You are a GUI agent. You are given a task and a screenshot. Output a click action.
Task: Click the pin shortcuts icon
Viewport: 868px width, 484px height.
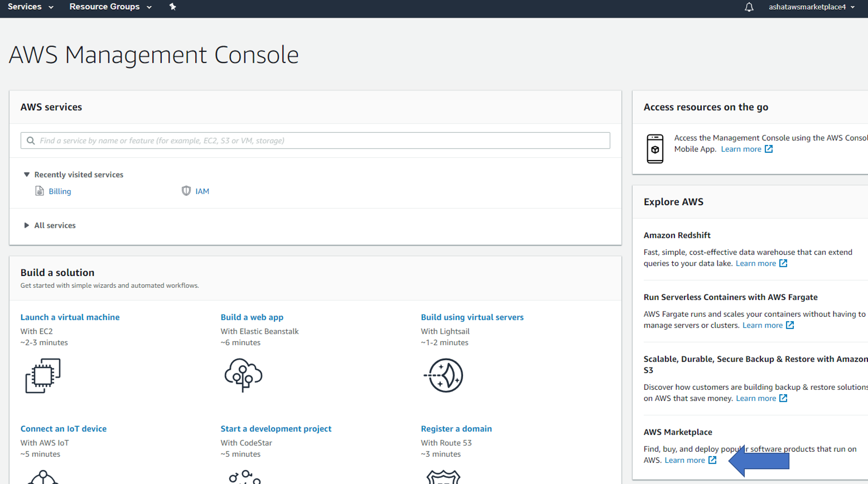click(x=173, y=7)
